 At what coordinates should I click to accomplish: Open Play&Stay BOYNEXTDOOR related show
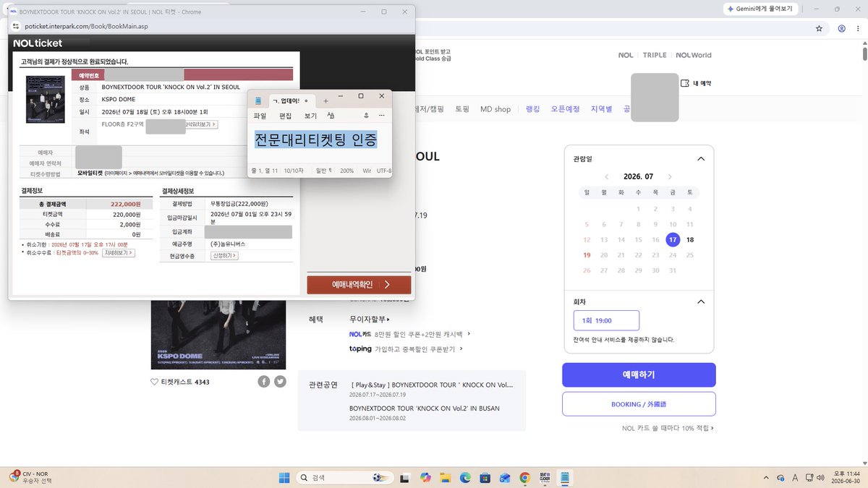(431, 385)
